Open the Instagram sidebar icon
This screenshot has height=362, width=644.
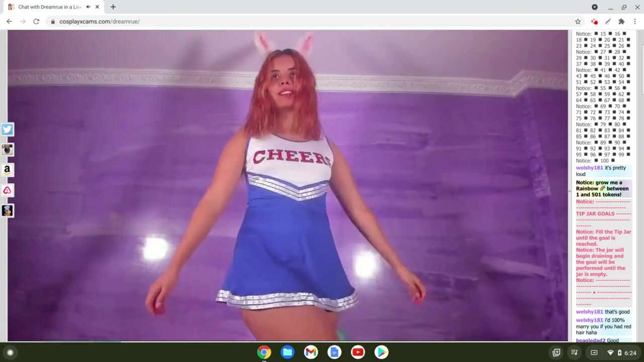tap(7, 150)
